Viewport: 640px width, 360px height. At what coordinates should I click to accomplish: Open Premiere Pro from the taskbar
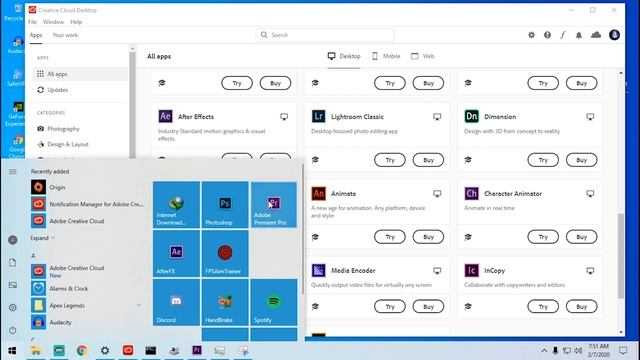(x=197, y=350)
